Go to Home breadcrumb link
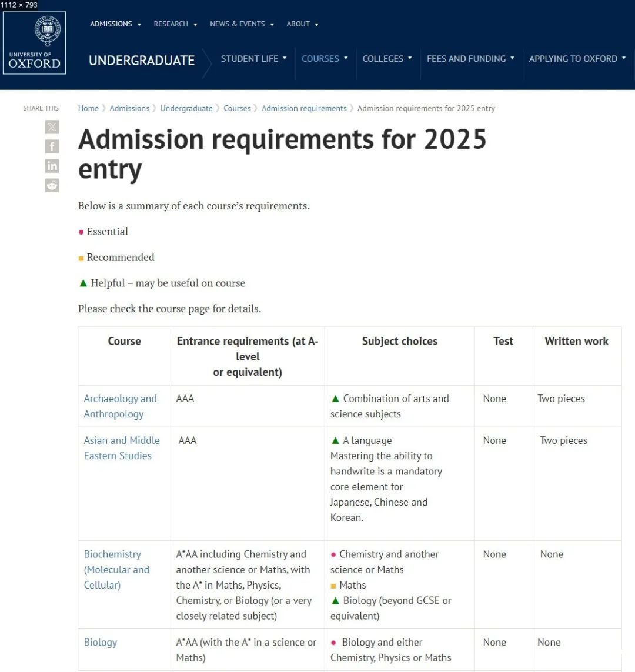 point(88,108)
